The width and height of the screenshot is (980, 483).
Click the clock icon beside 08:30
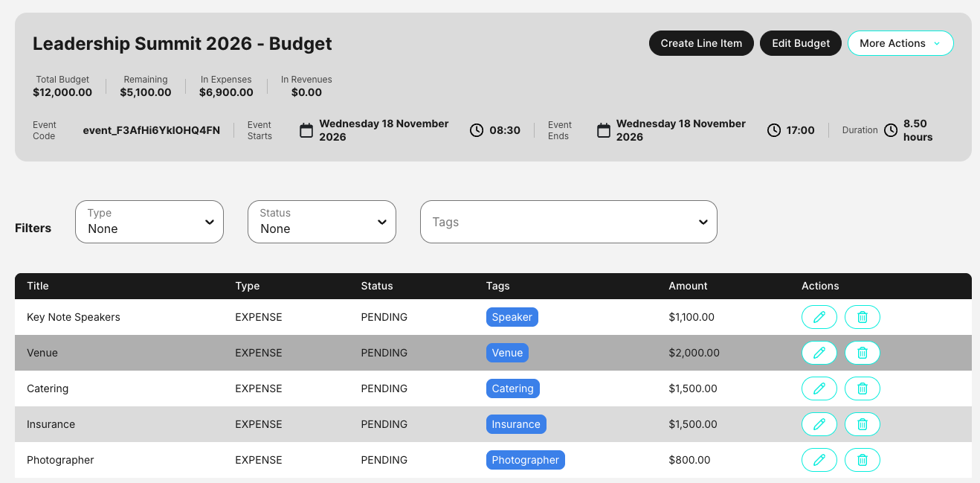[x=477, y=130]
